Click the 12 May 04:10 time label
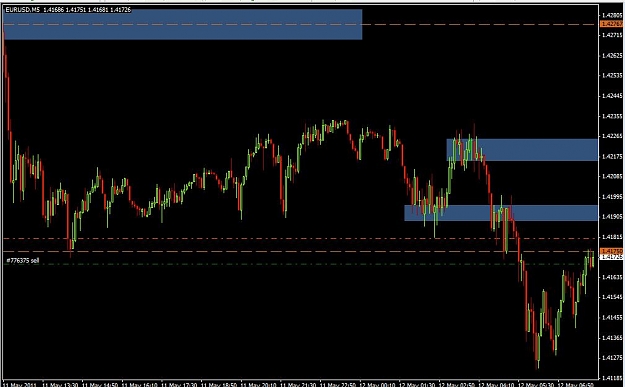The width and height of the screenshot is (625, 387). pyautogui.click(x=497, y=385)
